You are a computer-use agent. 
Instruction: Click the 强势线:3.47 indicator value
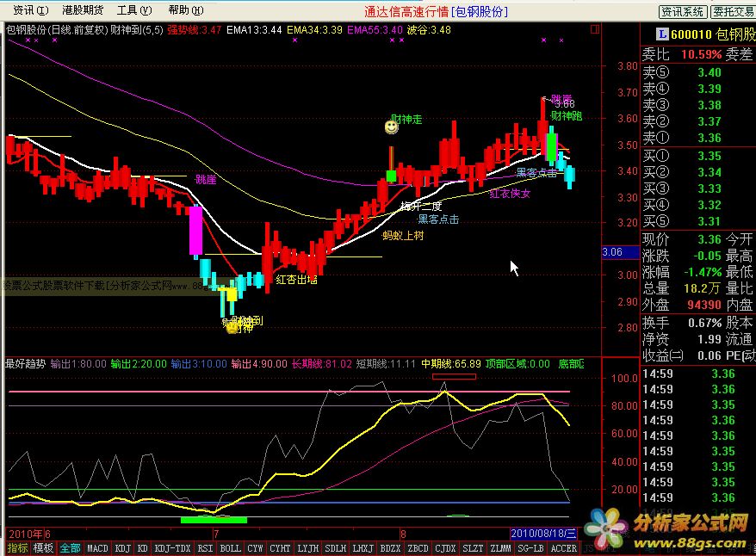coord(194,30)
